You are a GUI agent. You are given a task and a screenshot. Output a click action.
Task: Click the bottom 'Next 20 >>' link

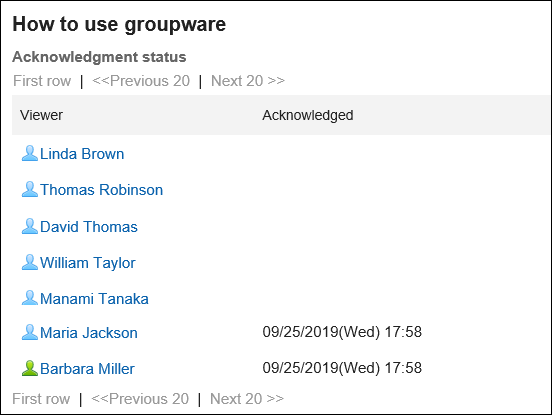246,399
